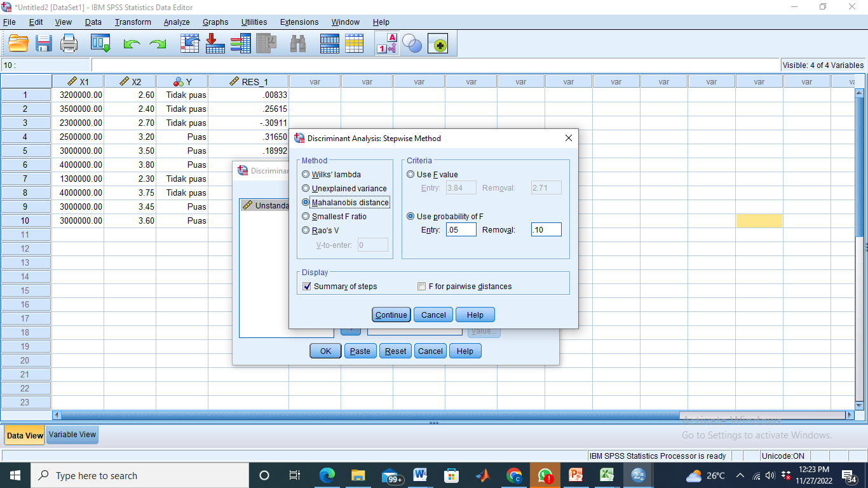
Task: Enable F for pairwise distances
Action: 421,287
